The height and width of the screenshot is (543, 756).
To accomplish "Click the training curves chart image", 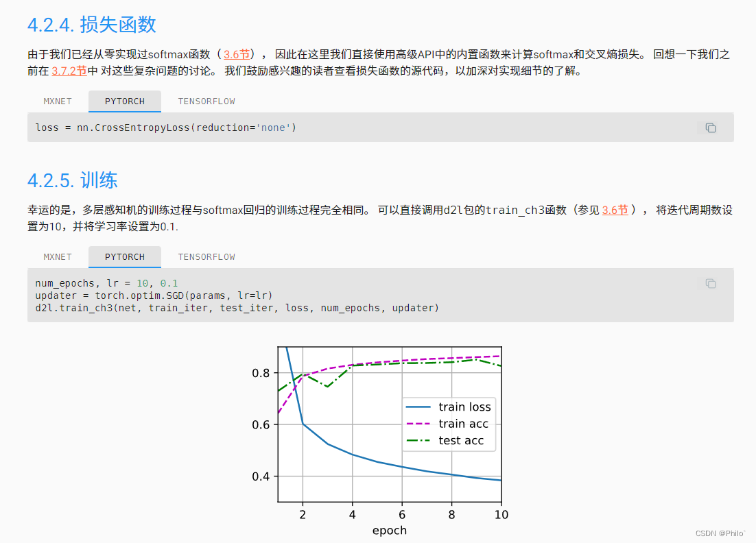I will 379,440.
